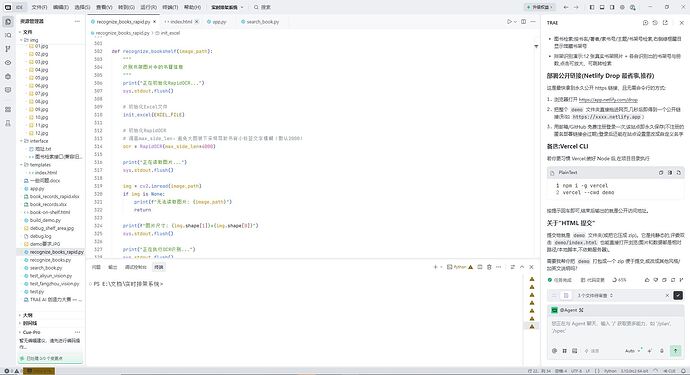Image resolution: width=690 pixels, height=375 pixels.
Task: Close the bottom terminal panel
Action: pos(532,267)
